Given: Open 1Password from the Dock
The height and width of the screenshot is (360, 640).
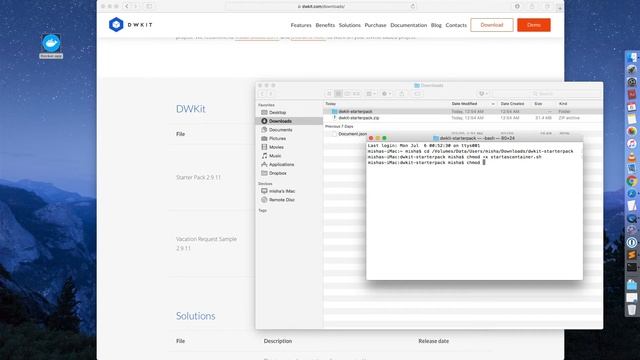Looking at the screenshot, I should tap(632, 242).
